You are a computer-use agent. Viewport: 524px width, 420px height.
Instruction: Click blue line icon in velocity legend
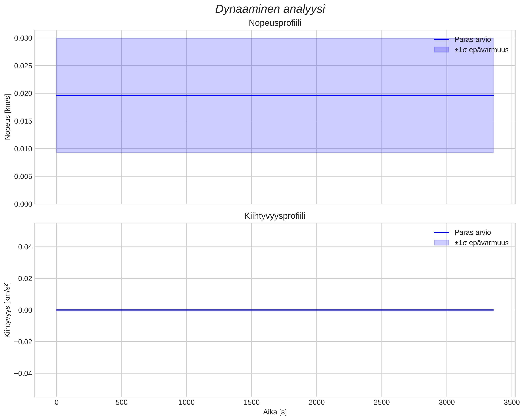point(441,39)
